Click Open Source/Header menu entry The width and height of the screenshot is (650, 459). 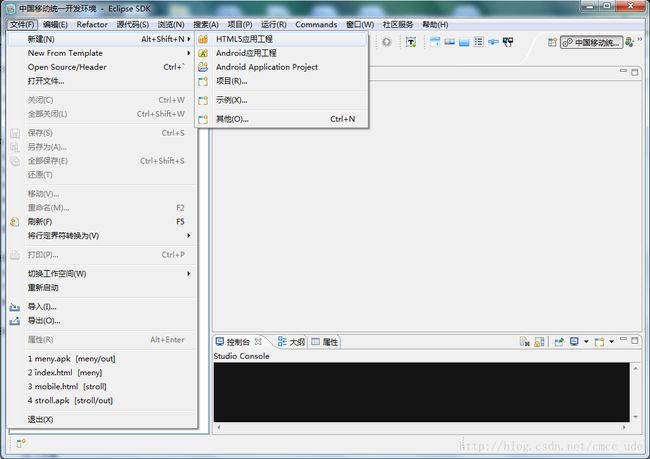click(102, 67)
